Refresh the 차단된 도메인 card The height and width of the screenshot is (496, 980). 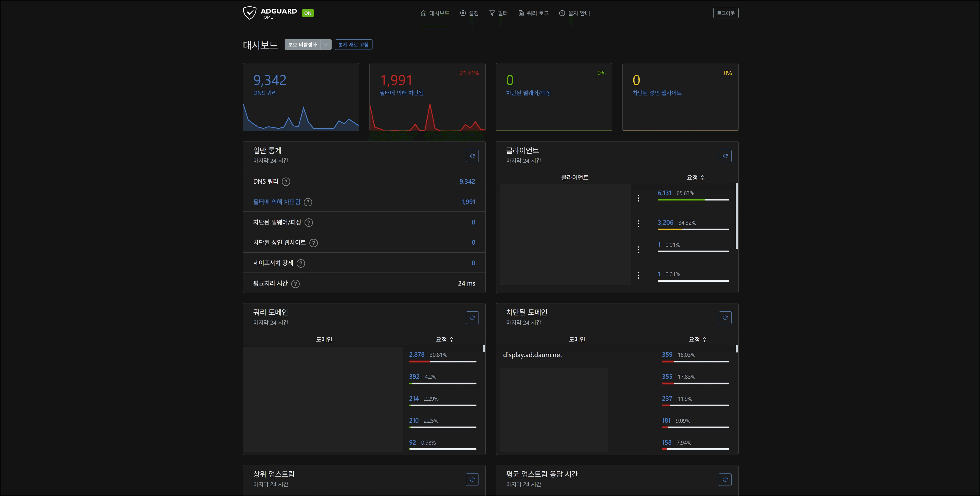(725, 318)
